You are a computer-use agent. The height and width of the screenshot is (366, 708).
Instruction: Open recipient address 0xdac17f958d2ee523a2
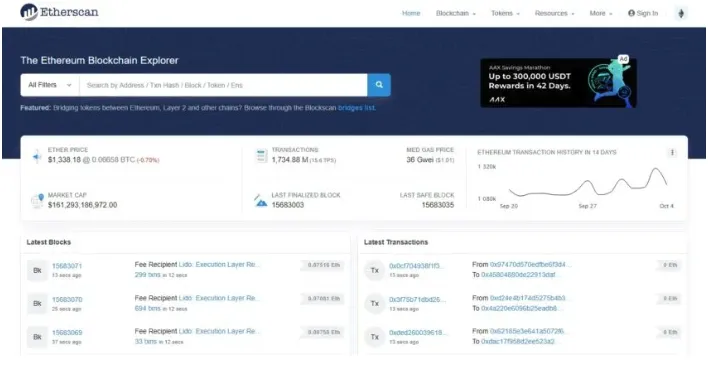(x=521, y=342)
